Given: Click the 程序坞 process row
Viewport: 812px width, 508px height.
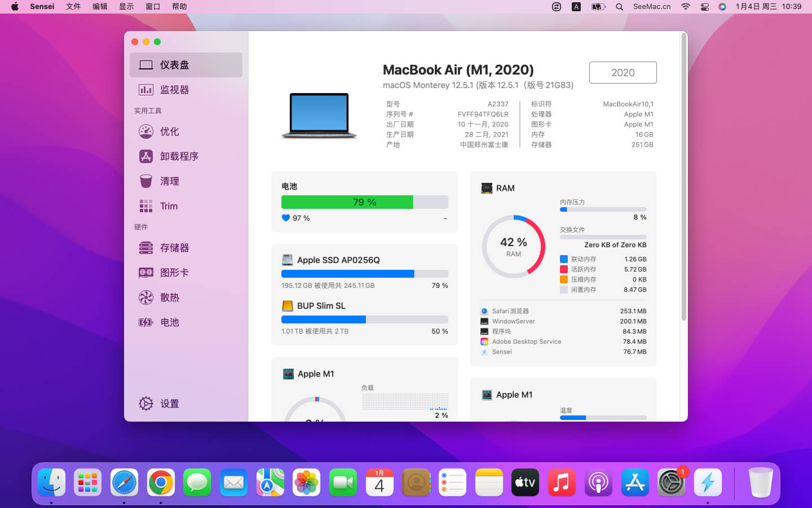Looking at the screenshot, I should (x=563, y=331).
